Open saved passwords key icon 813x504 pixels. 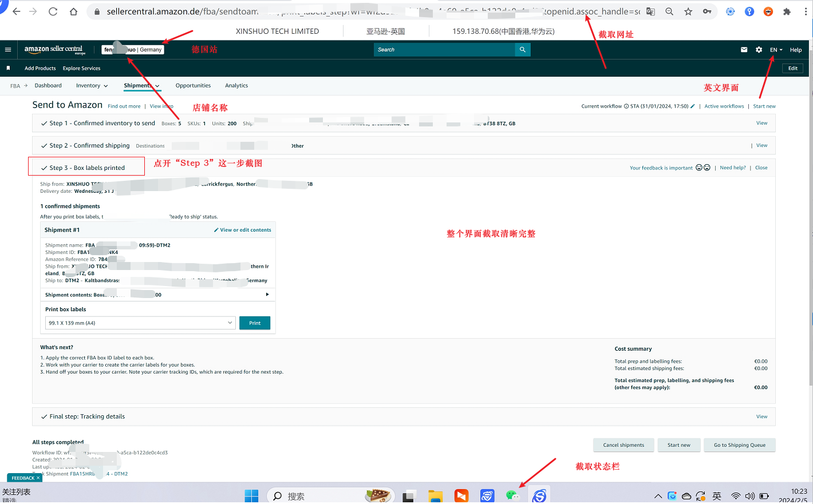(x=707, y=11)
